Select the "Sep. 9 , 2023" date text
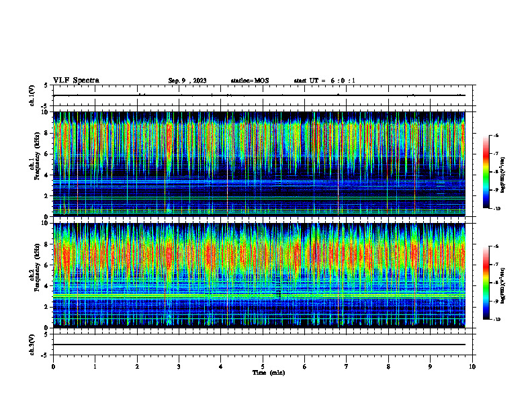Viewport: 532px width, 411px height. tap(187, 81)
